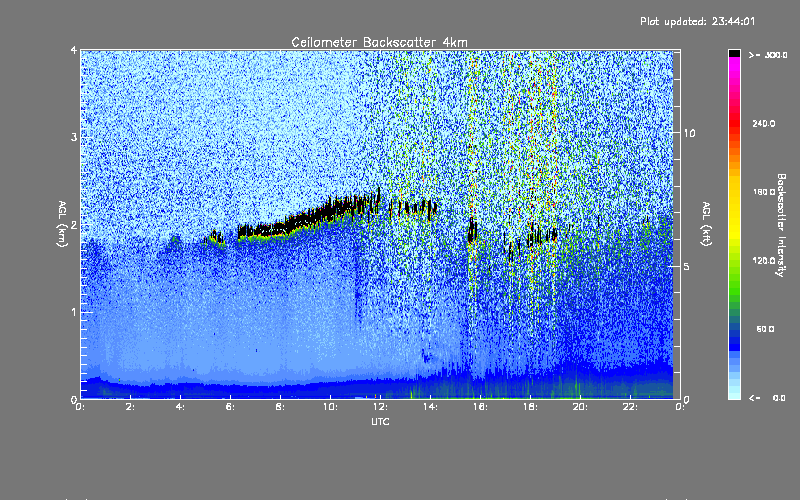Click the 'Plot updated: 23:44:01' timestamp
This screenshot has height=500, width=800.
click(x=697, y=21)
